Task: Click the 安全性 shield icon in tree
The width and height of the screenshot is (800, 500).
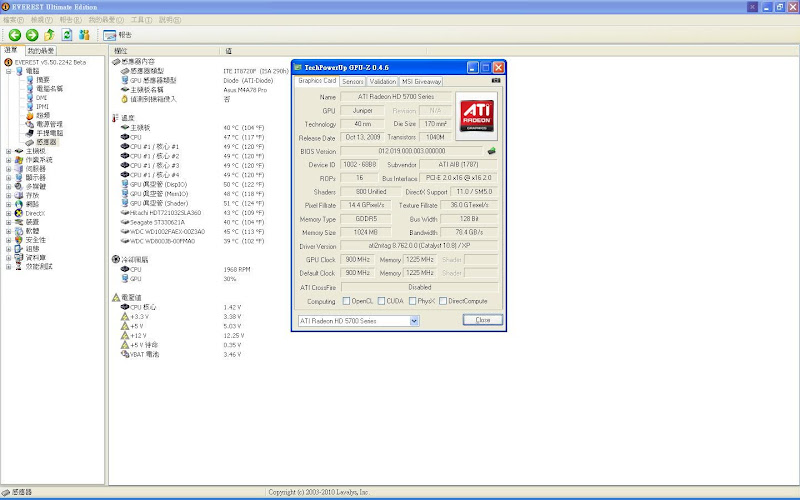Action: (x=19, y=240)
